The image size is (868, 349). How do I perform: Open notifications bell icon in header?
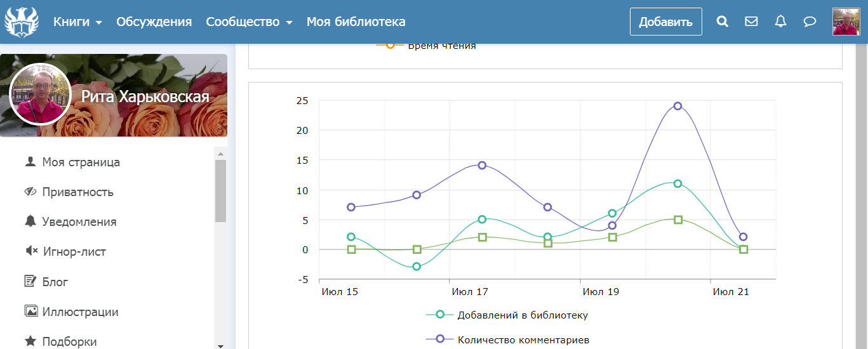[x=780, y=22]
